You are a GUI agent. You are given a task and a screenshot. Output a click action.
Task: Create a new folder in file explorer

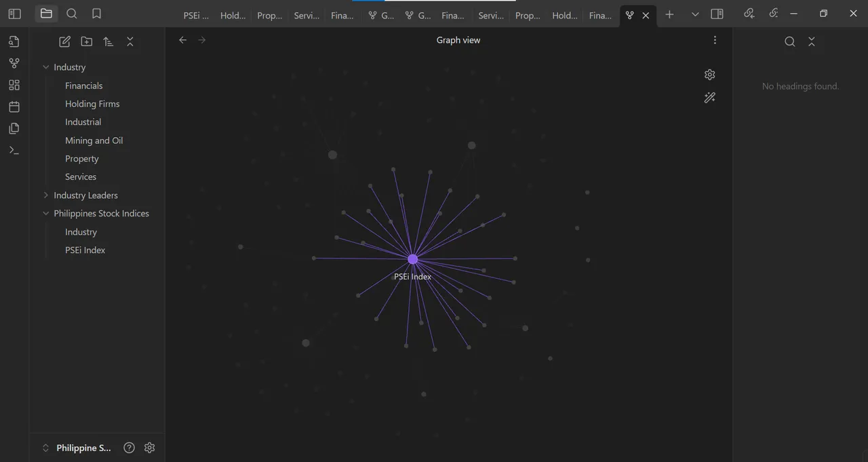point(87,41)
